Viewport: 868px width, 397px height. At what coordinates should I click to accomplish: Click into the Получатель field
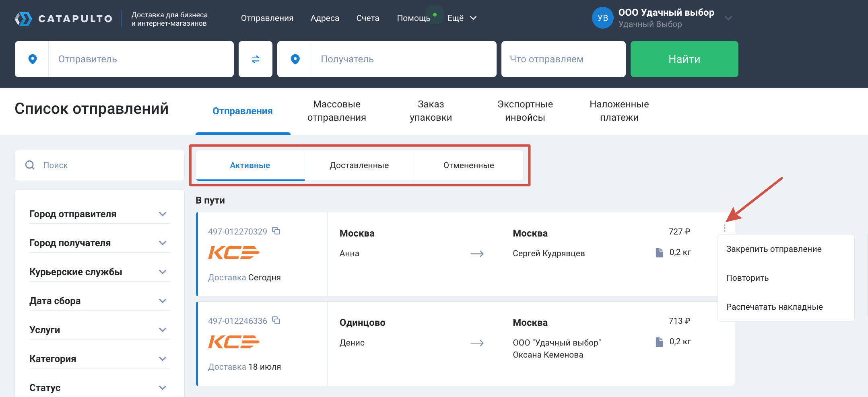(x=404, y=59)
